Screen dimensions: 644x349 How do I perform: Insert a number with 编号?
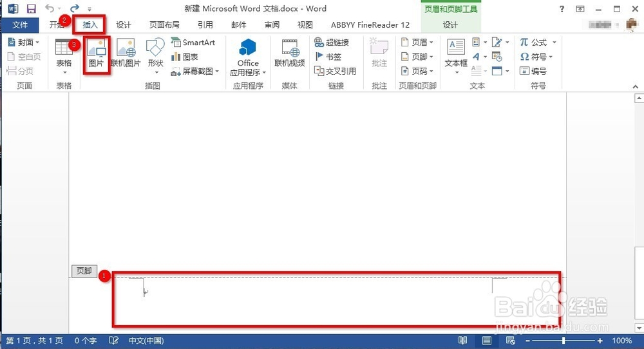(533, 71)
